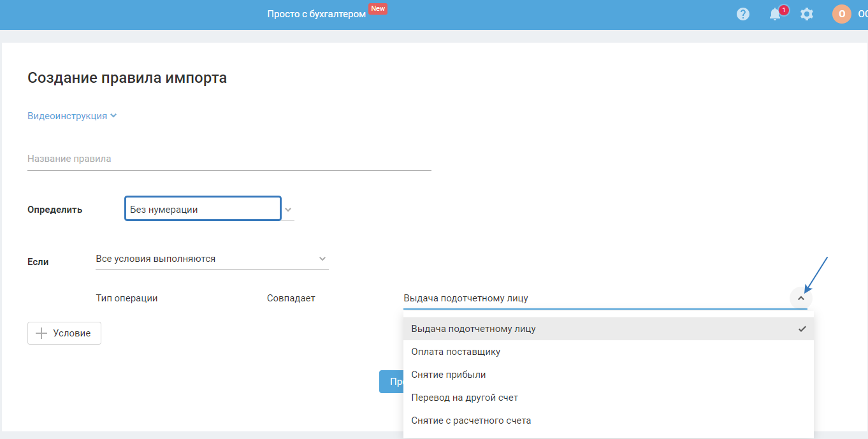Choose Снятие с расчетного счета

tap(471, 421)
